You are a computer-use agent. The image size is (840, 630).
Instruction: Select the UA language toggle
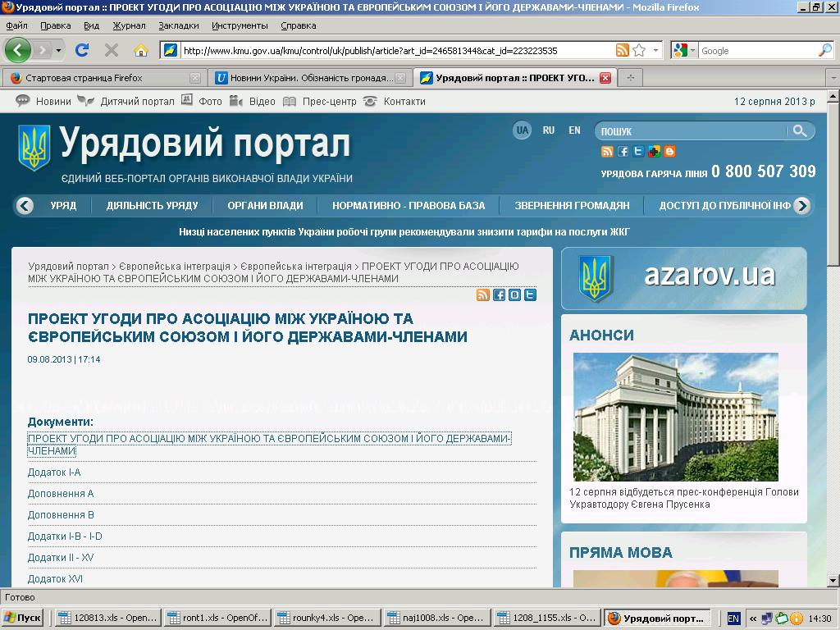[x=522, y=130]
